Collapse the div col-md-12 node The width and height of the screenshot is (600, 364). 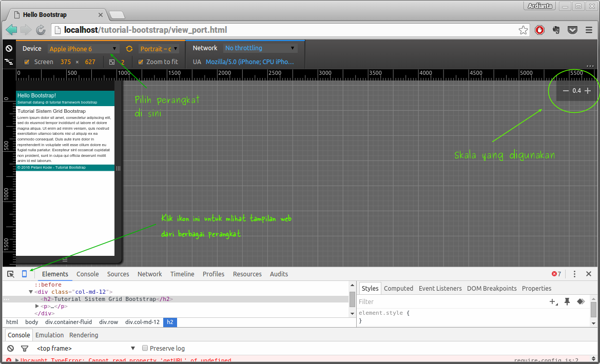point(31,292)
